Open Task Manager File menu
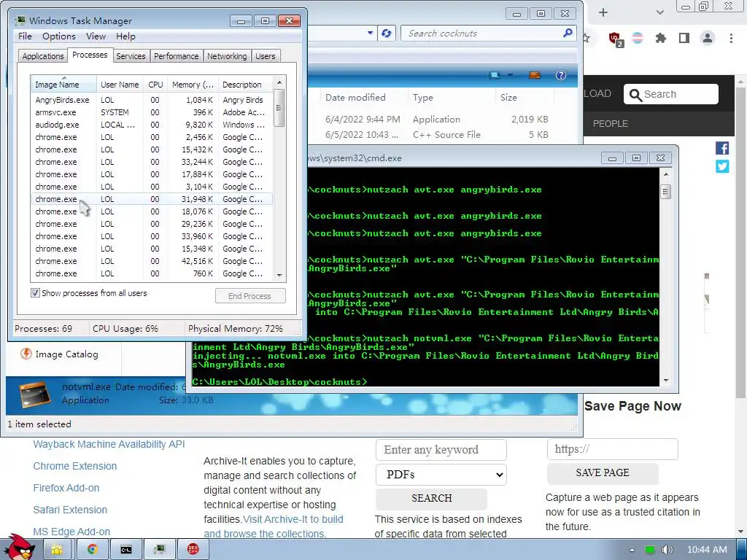 pyautogui.click(x=25, y=36)
